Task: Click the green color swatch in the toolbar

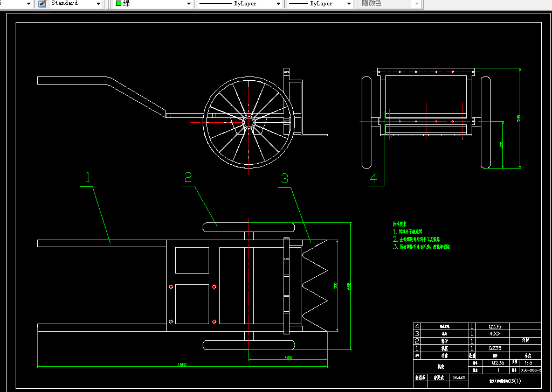Action: point(119,4)
